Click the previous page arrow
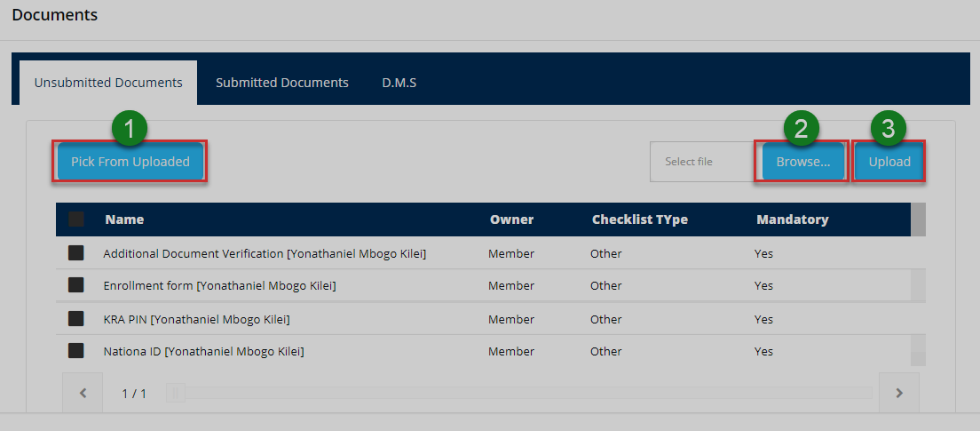This screenshot has height=431, width=980. tap(83, 393)
